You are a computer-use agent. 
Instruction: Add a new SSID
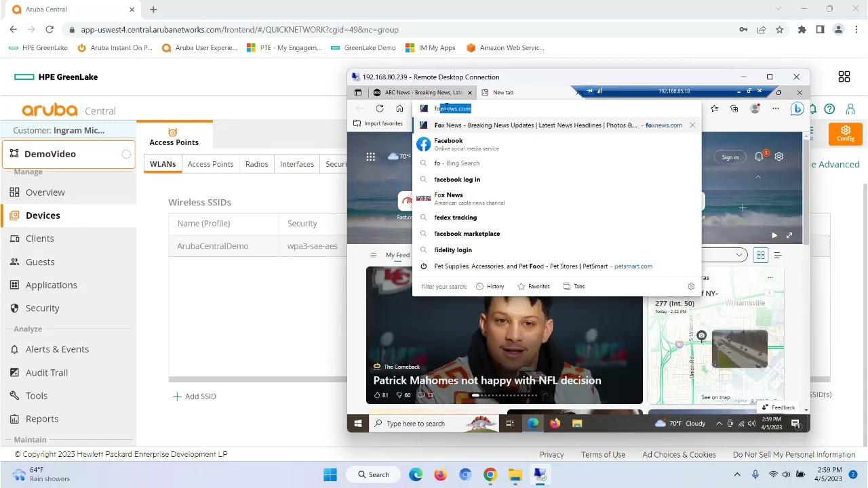pos(195,396)
